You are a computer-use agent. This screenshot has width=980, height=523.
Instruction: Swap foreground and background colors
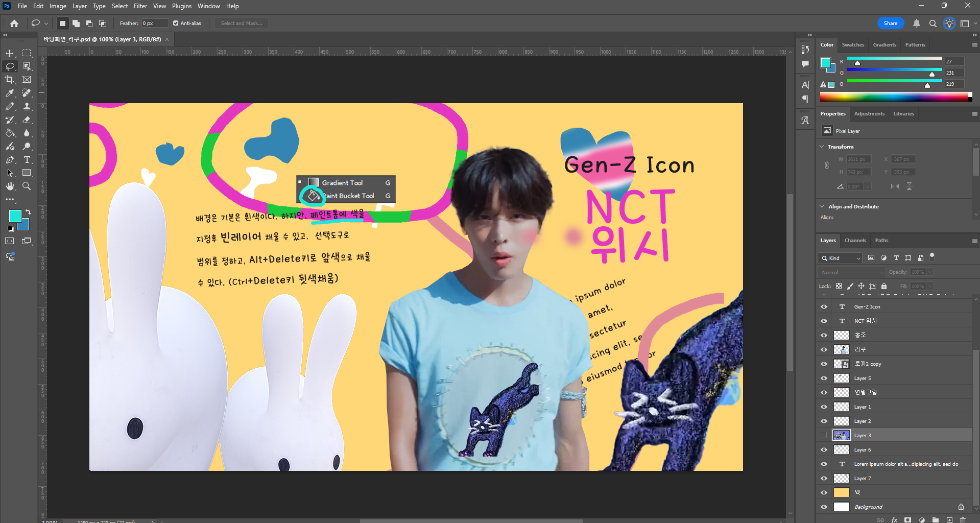click(x=28, y=212)
